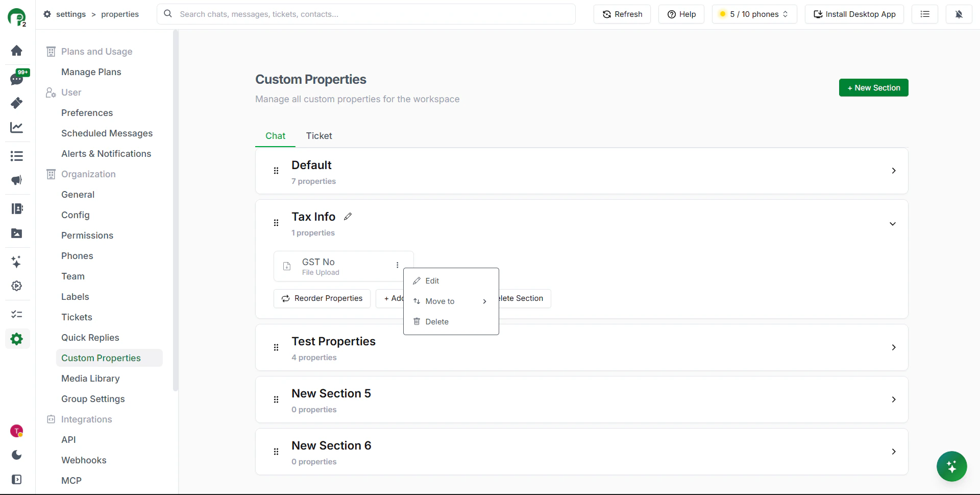The height and width of the screenshot is (495, 980).
Task: Switch to the Ticket tab
Action: tap(319, 136)
